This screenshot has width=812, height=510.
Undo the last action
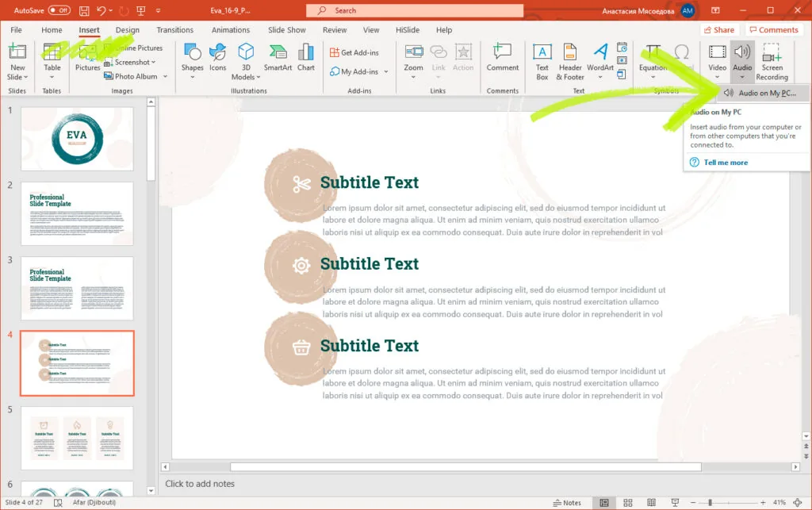(x=101, y=10)
